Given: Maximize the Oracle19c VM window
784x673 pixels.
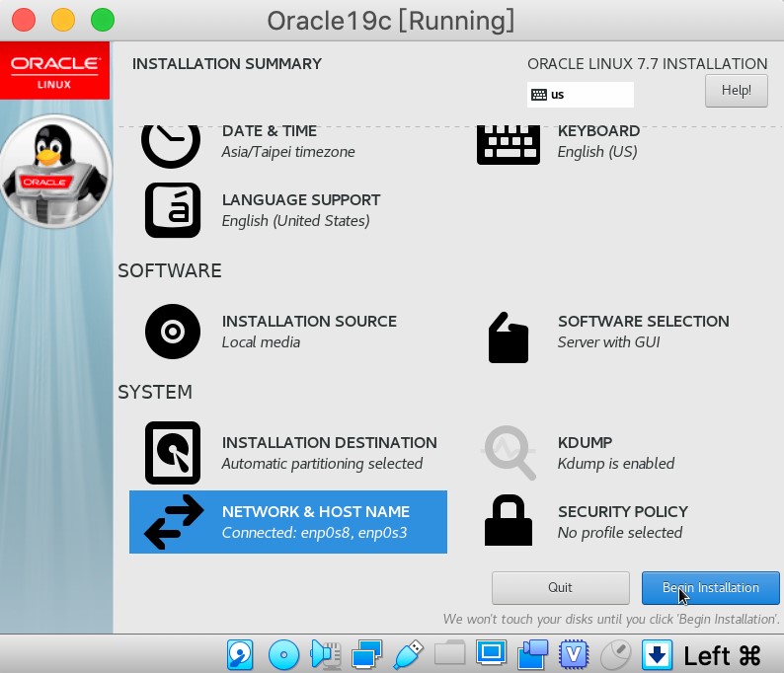Looking at the screenshot, I should click(103, 20).
